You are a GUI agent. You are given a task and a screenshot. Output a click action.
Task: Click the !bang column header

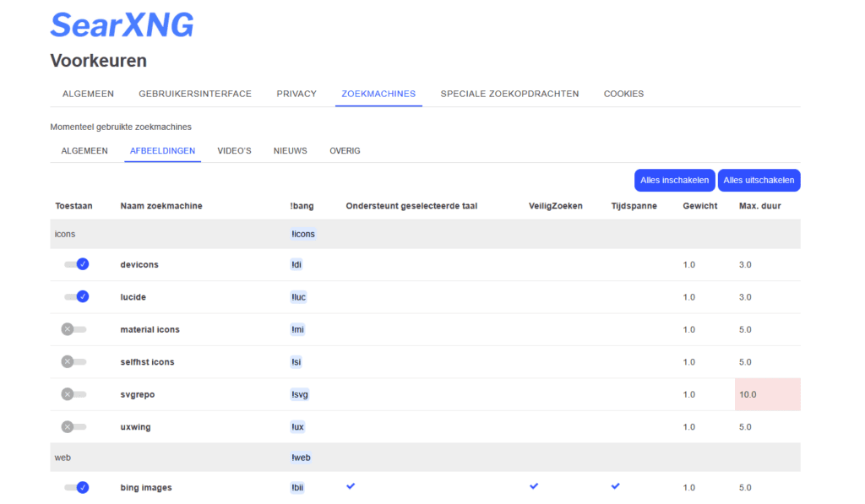coord(302,206)
